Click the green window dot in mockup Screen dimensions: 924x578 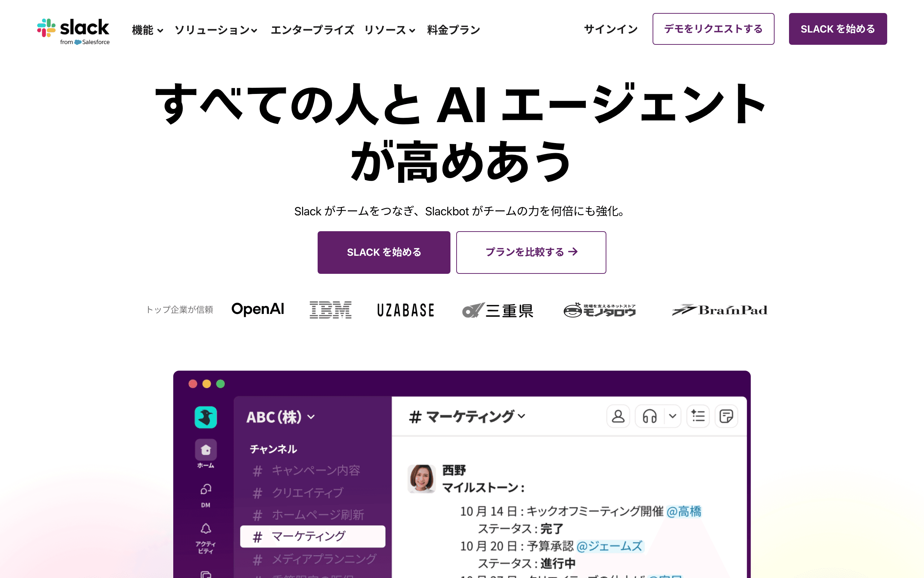[x=221, y=384]
